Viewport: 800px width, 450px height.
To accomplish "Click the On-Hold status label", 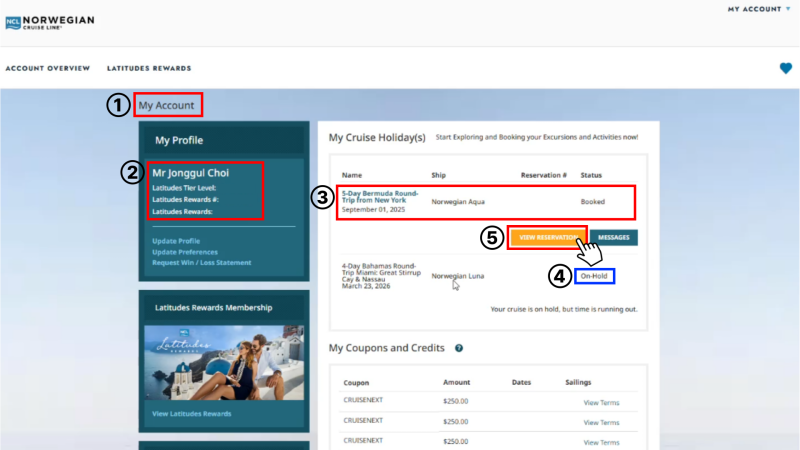I will [x=594, y=276].
